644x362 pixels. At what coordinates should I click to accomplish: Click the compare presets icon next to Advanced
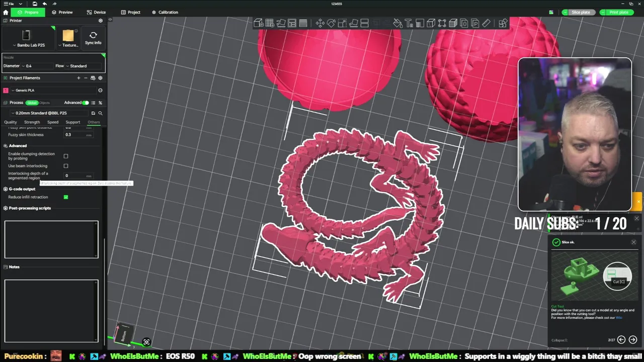(x=100, y=103)
